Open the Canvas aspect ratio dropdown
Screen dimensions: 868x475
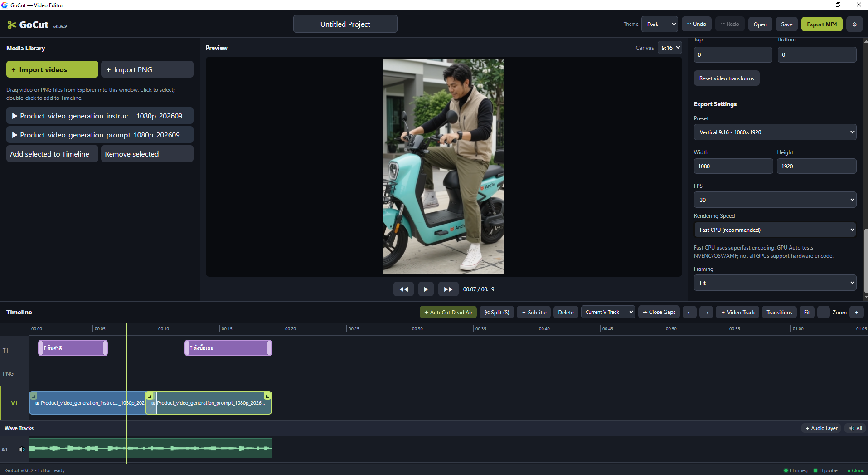point(670,48)
